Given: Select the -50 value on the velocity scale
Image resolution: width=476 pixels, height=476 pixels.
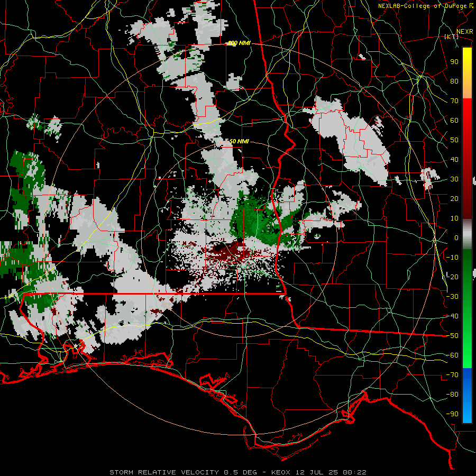Looking at the screenshot, I should [452, 336].
